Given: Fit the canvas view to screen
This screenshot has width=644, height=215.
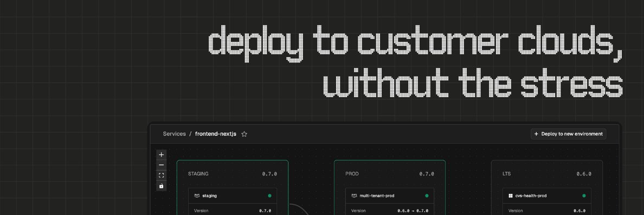Looking at the screenshot, I should click(162, 175).
